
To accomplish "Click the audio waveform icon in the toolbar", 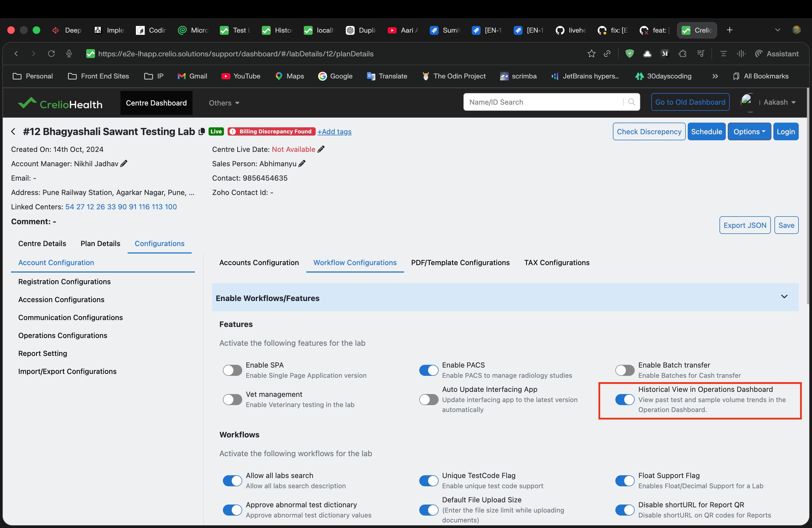I will pyautogui.click(x=741, y=54).
